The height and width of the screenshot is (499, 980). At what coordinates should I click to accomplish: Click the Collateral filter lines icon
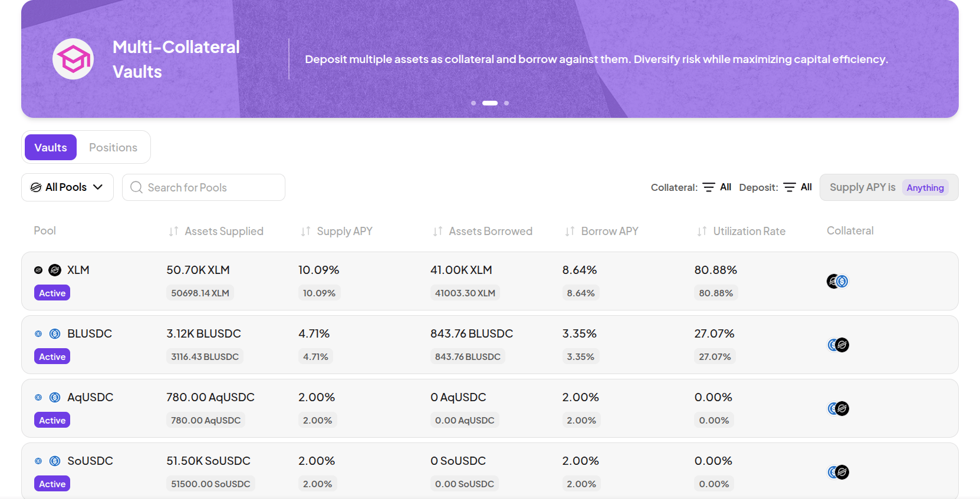click(x=709, y=187)
